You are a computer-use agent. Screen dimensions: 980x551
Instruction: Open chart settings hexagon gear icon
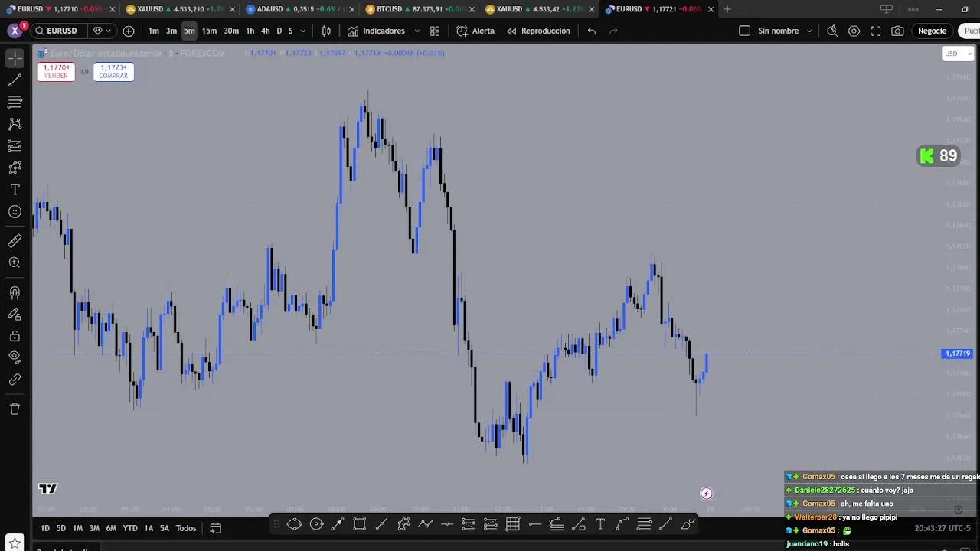click(854, 31)
